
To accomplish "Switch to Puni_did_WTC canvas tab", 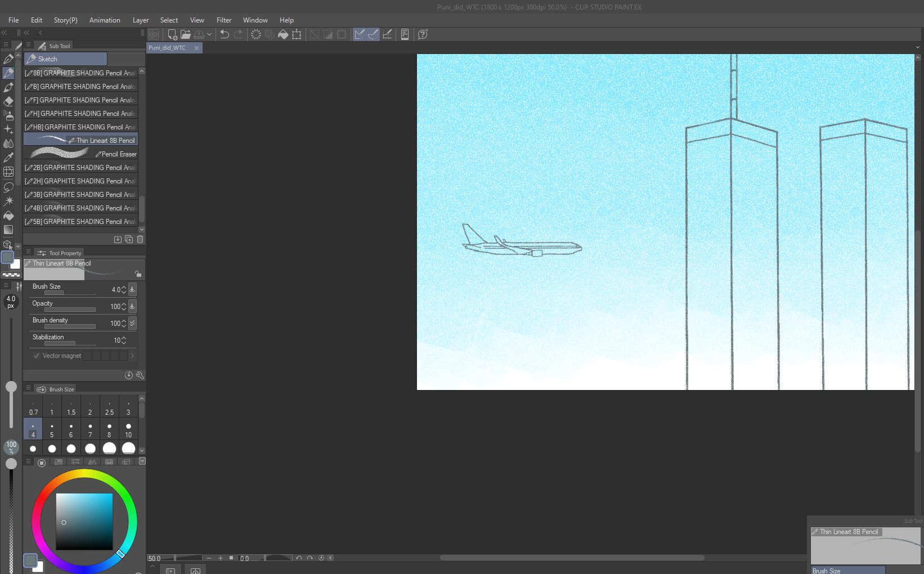I will [168, 48].
